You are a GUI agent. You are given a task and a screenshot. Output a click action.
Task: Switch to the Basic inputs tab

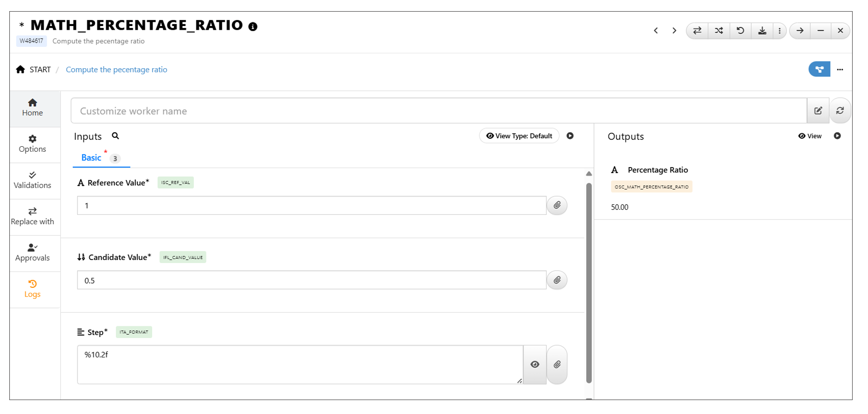click(x=91, y=158)
